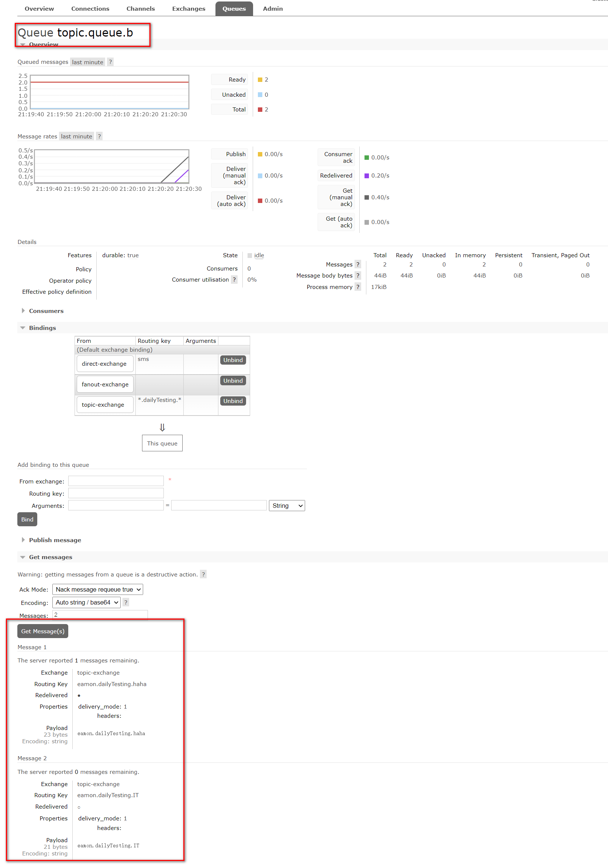Screen dimensions: 608x868
Task: Click the idle state indicator square
Action: [x=250, y=255]
